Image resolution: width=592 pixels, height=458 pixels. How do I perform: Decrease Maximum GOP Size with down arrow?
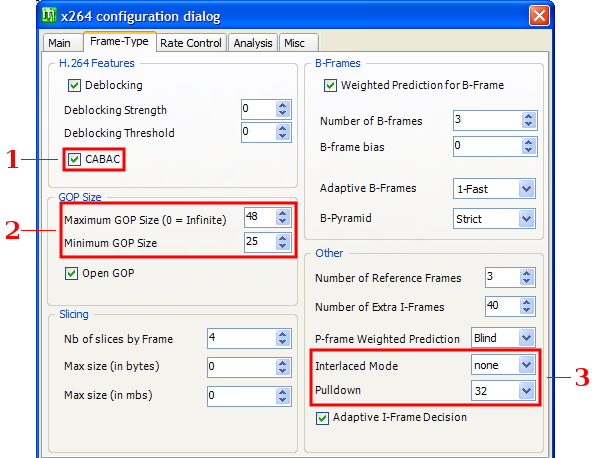coord(283,222)
